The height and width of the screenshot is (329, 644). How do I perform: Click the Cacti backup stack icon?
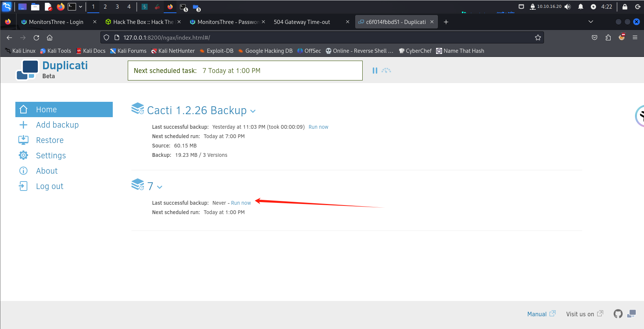click(x=137, y=109)
